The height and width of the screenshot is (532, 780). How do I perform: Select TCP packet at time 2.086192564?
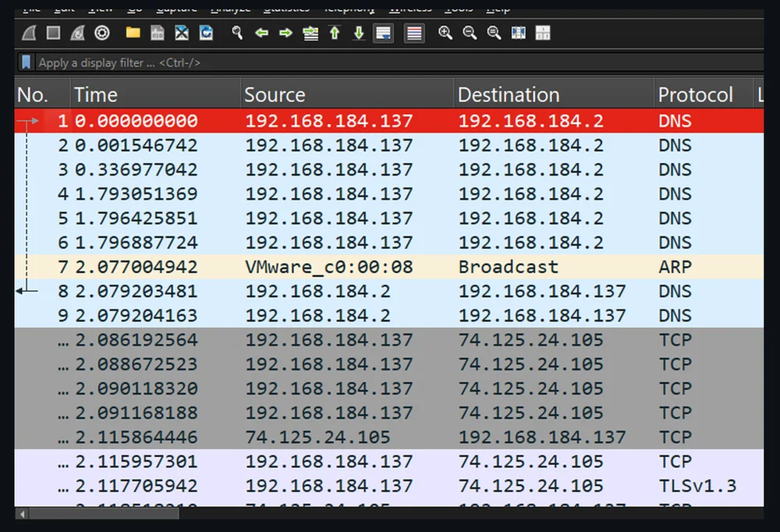(x=389, y=340)
